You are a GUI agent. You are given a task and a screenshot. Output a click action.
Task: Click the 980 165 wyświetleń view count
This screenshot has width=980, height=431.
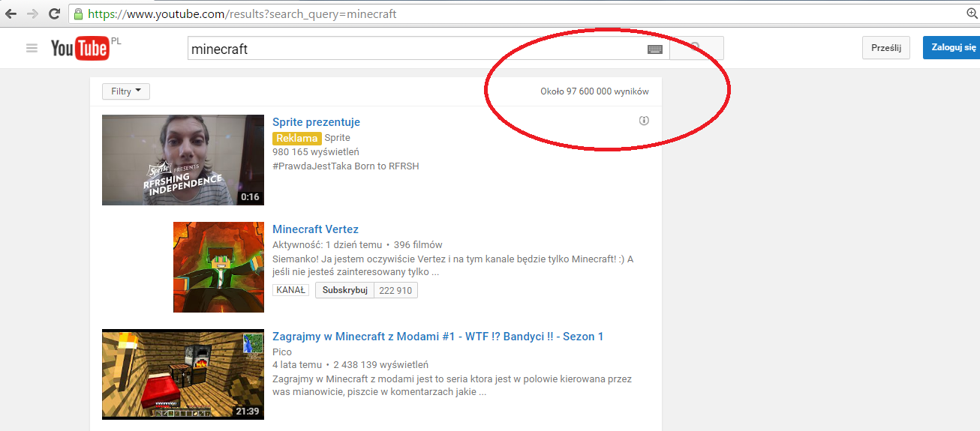316,152
